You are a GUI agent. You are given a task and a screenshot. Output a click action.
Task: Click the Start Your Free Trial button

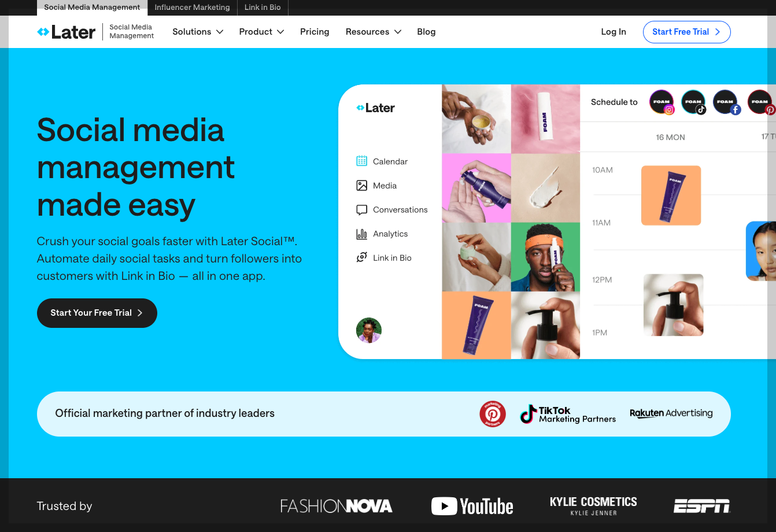pyautogui.click(x=97, y=313)
